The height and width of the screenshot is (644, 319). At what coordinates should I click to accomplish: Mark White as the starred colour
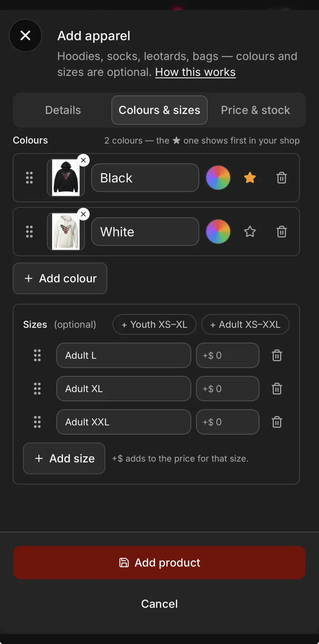pos(250,232)
